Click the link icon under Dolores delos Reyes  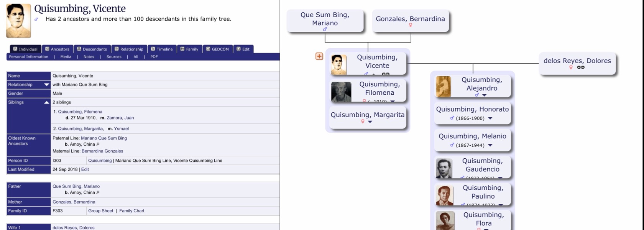(581, 67)
